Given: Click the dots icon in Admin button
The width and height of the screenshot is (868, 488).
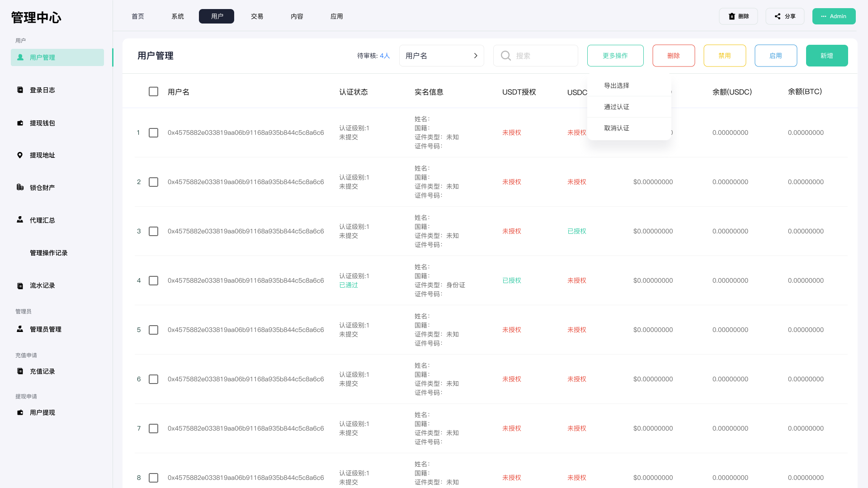Looking at the screenshot, I should (x=824, y=16).
